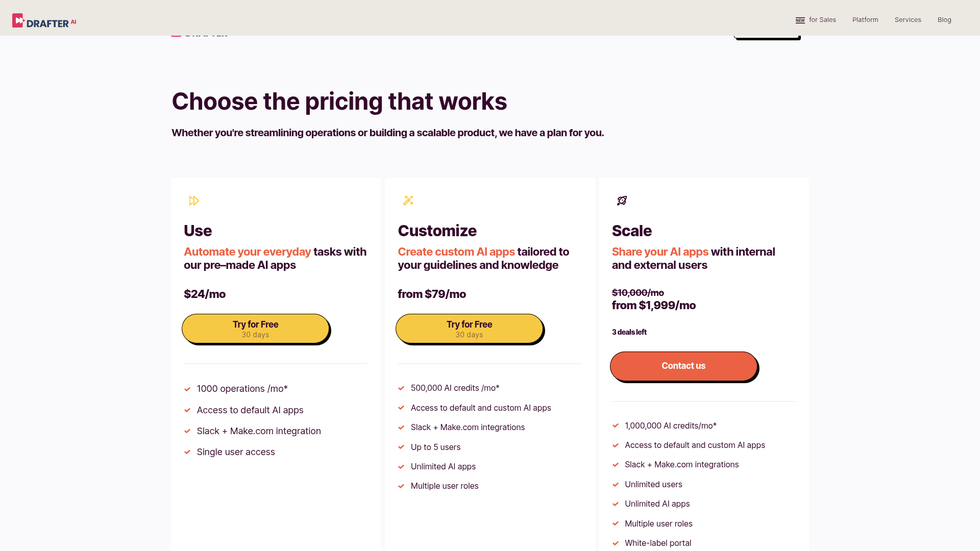Click the fast-forward icon on the Use plan
Screen dimensions: 980x551
(x=194, y=201)
